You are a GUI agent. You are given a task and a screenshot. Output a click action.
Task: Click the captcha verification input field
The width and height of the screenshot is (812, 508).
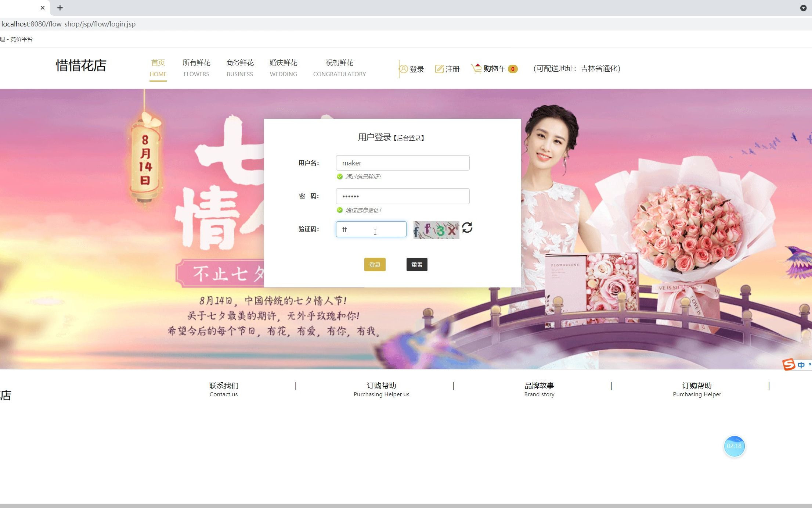371,229
